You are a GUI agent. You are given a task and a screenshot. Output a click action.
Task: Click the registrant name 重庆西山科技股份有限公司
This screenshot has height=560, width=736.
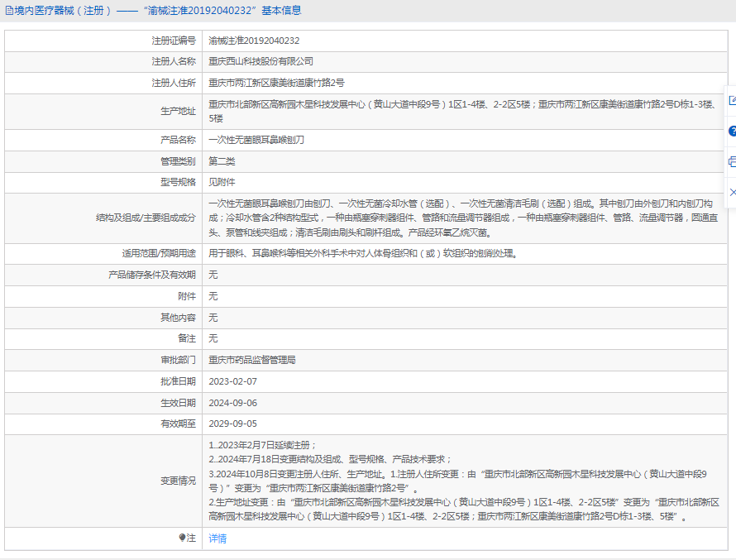tap(260, 61)
